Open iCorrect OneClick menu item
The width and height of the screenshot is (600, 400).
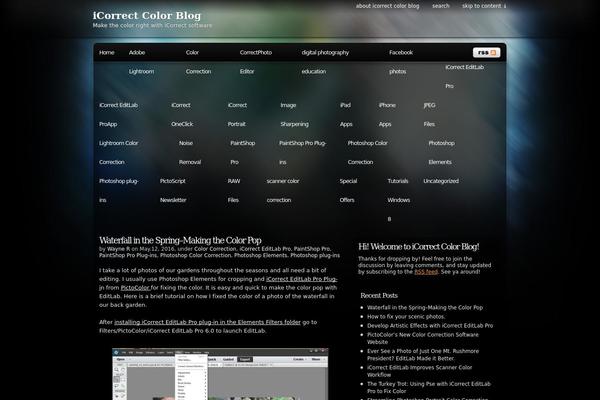182,114
